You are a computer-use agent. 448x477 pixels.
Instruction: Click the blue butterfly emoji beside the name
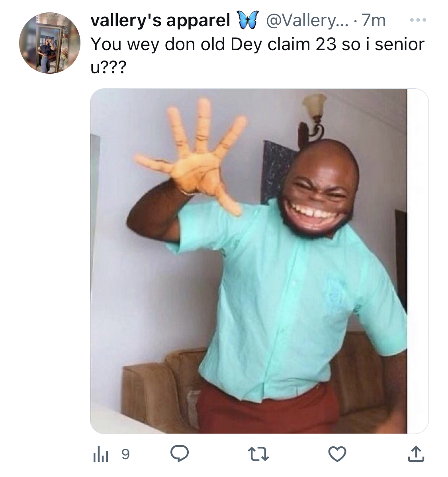coord(247,20)
